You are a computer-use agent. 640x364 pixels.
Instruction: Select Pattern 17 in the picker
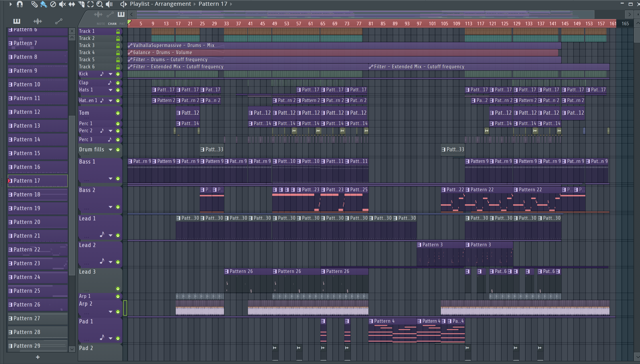[x=38, y=181]
